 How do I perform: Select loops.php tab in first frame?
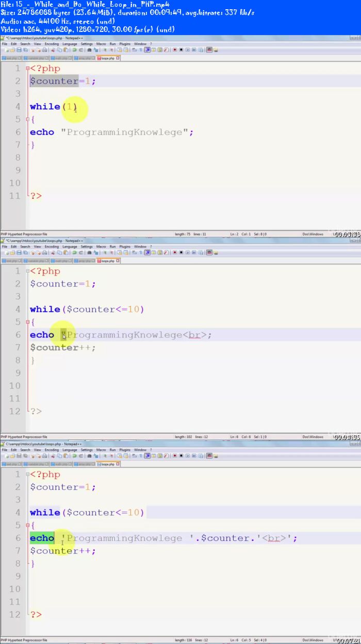pyautogui.click(x=108, y=58)
